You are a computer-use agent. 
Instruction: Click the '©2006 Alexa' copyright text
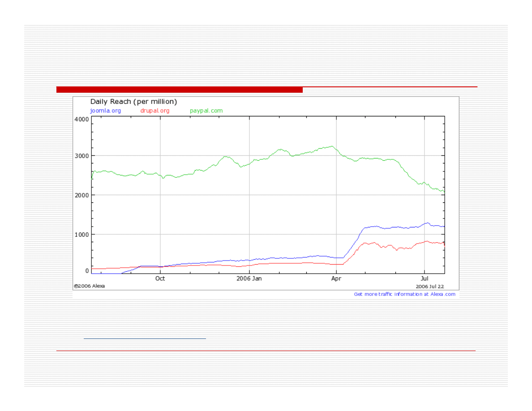click(x=90, y=286)
